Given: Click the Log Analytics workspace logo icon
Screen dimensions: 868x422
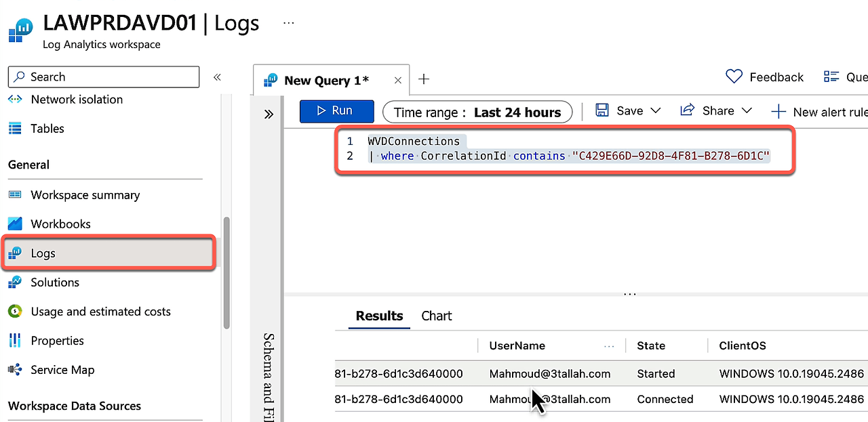Looking at the screenshot, I should point(21,32).
